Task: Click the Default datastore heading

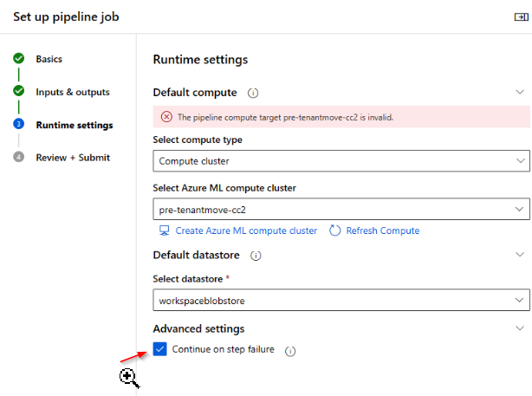Action: 196,255
